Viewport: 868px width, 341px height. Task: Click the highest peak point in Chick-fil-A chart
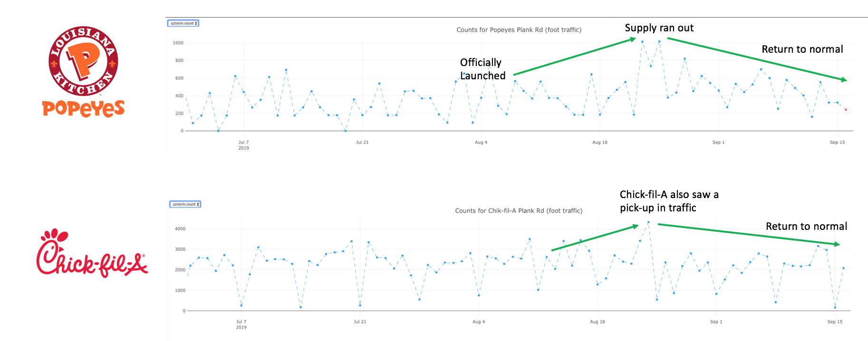point(648,222)
